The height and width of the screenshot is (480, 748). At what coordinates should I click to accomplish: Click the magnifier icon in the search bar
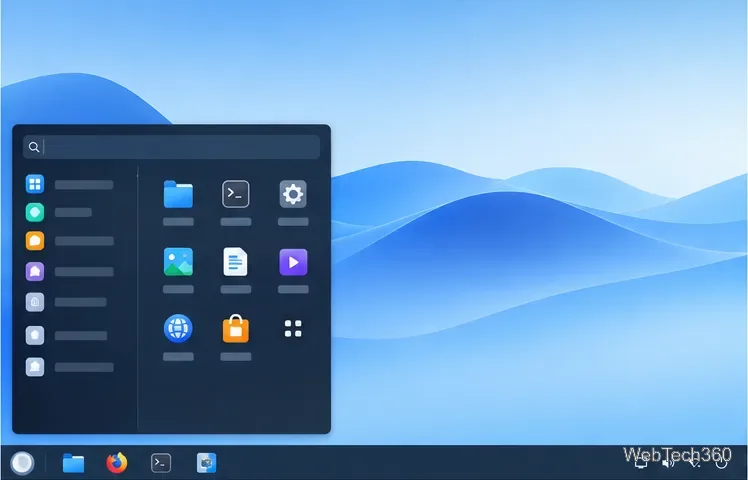(x=33, y=147)
